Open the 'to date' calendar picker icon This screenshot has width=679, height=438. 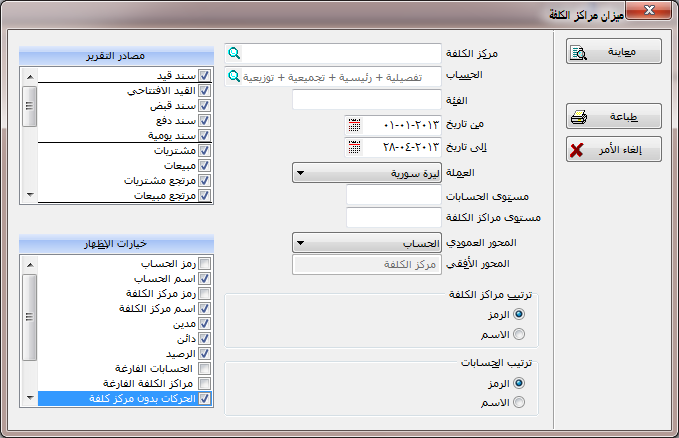point(354,148)
